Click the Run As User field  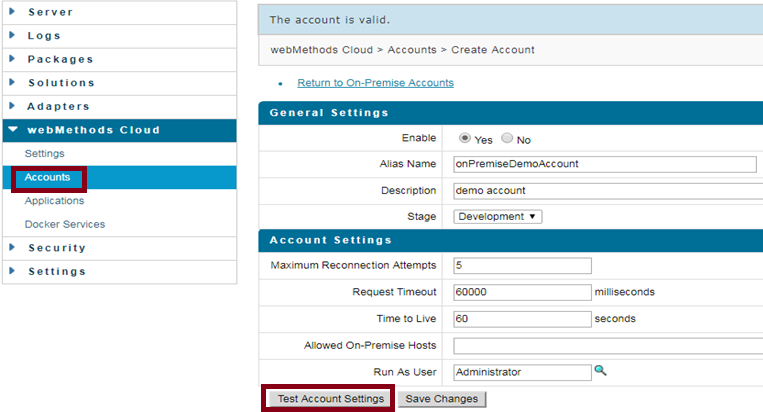522,373
